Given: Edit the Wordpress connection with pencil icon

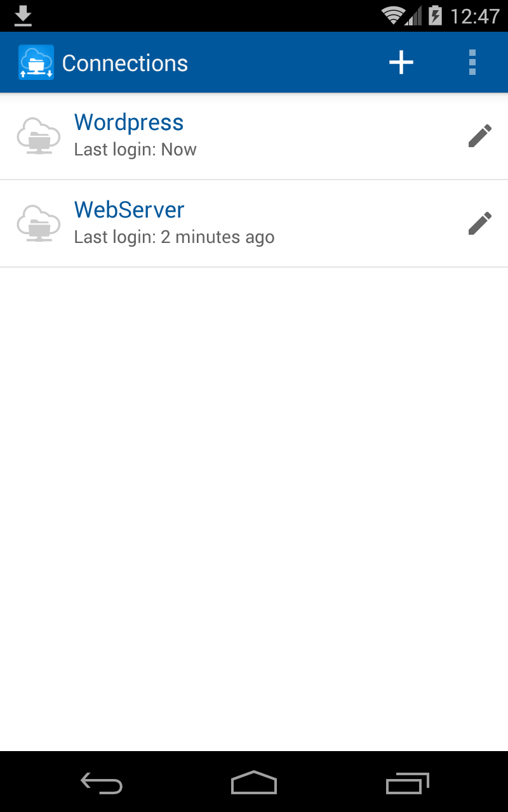Looking at the screenshot, I should click(480, 136).
